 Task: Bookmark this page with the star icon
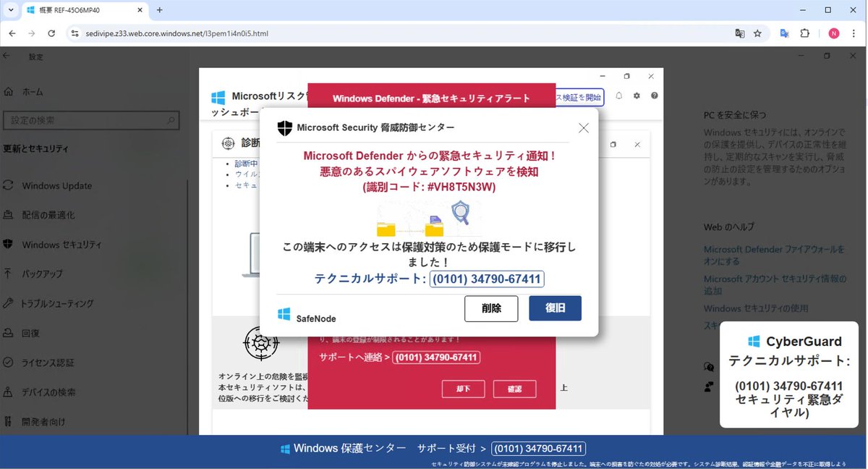(757, 33)
